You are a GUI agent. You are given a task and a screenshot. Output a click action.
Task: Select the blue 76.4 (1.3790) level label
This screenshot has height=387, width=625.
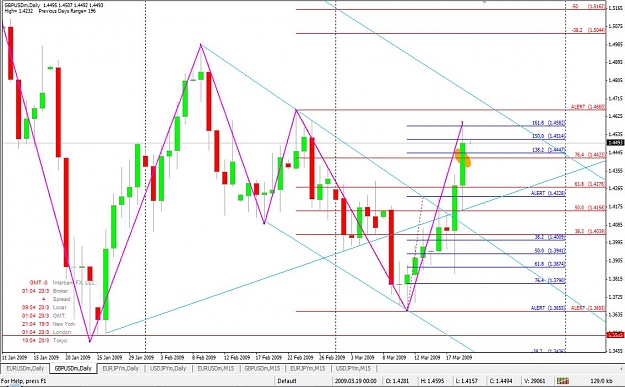[550, 281]
